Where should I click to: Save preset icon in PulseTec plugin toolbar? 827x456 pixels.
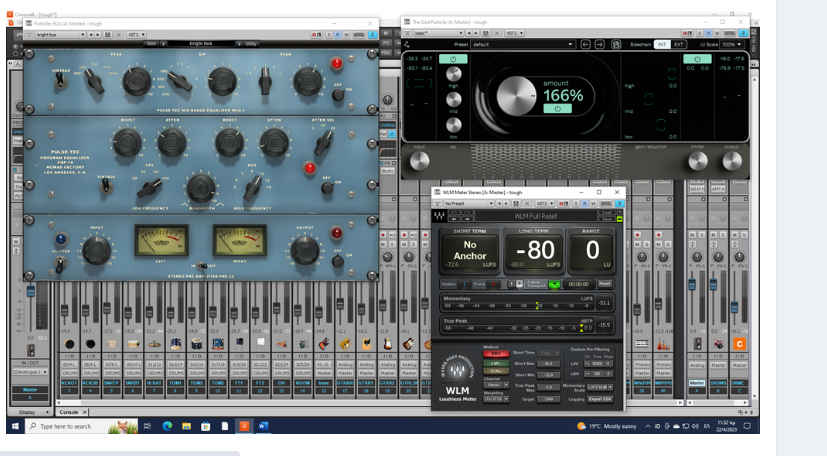click(108, 35)
